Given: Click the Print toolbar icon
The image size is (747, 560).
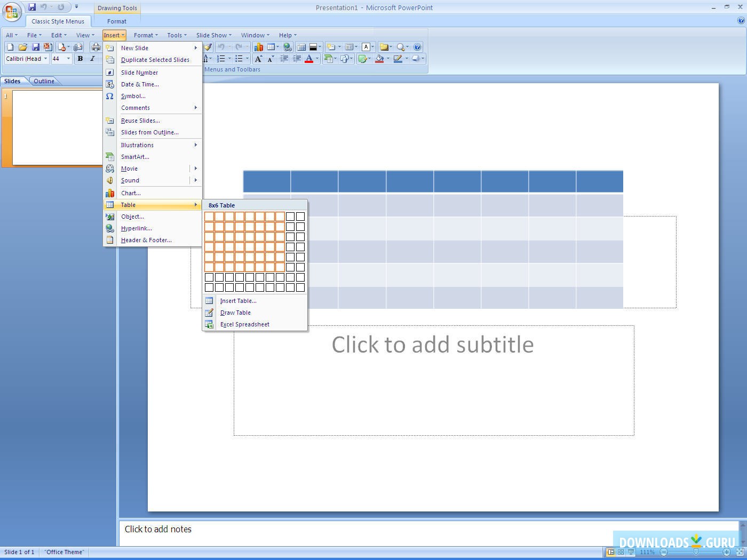Looking at the screenshot, I should coord(96,47).
